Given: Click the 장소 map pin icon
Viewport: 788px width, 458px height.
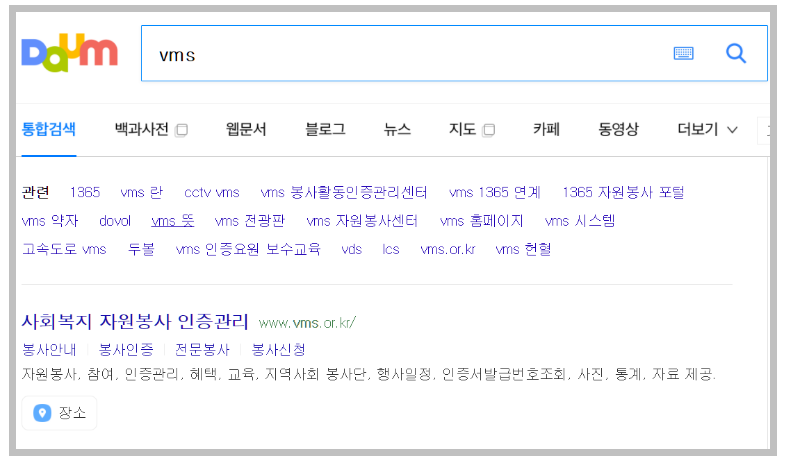Looking at the screenshot, I should (x=42, y=413).
